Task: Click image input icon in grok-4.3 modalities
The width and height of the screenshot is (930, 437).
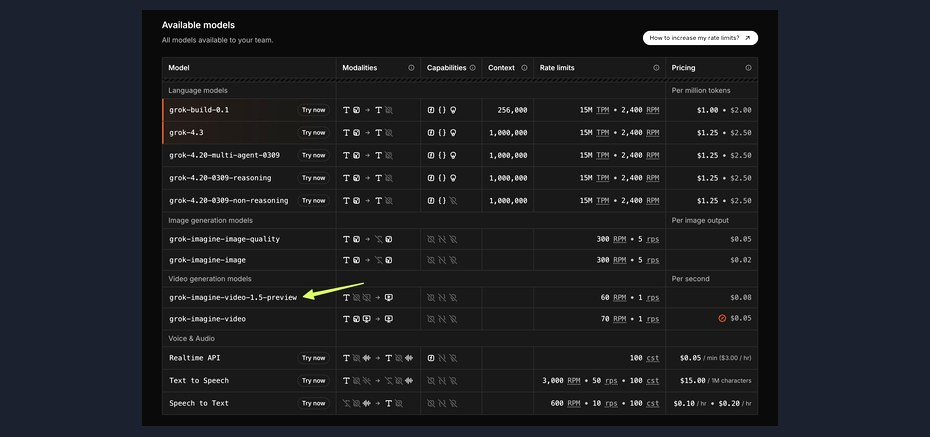Action: (356, 133)
